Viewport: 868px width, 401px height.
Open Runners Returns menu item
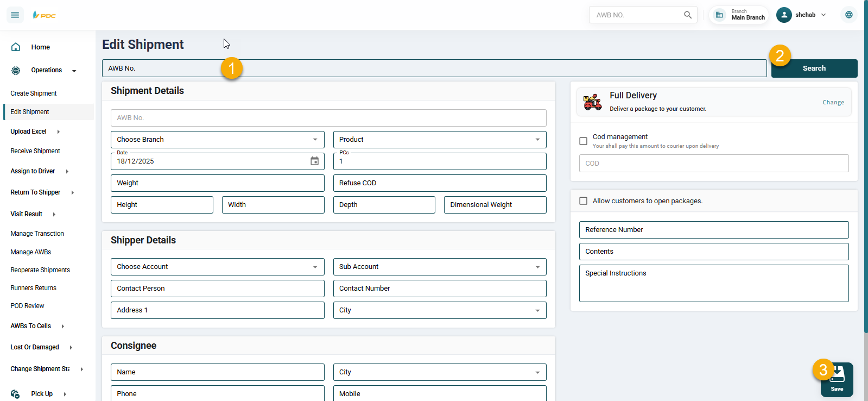point(34,288)
